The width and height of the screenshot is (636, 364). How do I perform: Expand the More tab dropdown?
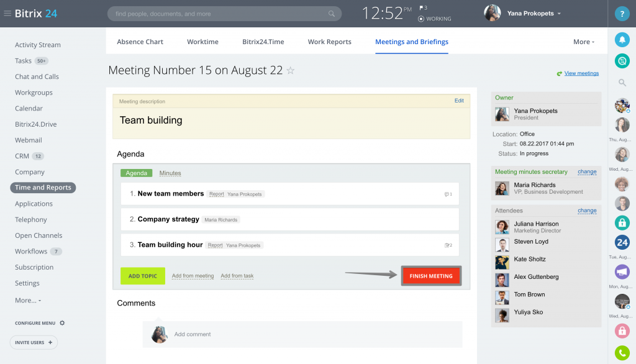[x=584, y=42]
